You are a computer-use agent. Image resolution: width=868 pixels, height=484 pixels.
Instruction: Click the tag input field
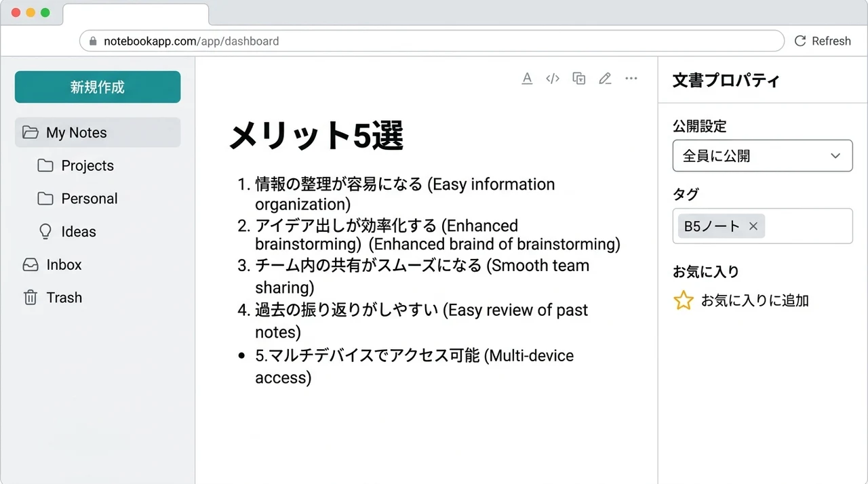click(762, 226)
